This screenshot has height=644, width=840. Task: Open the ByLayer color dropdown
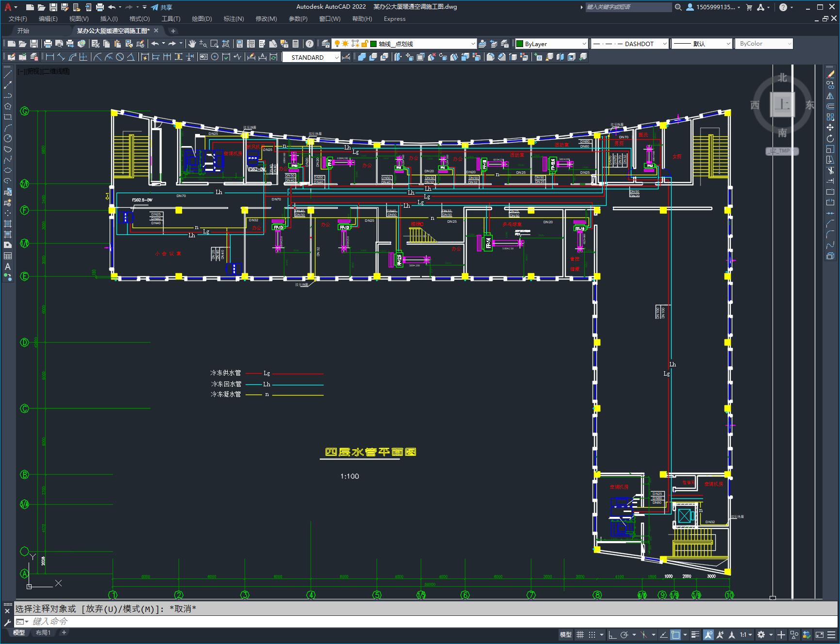[x=584, y=44]
